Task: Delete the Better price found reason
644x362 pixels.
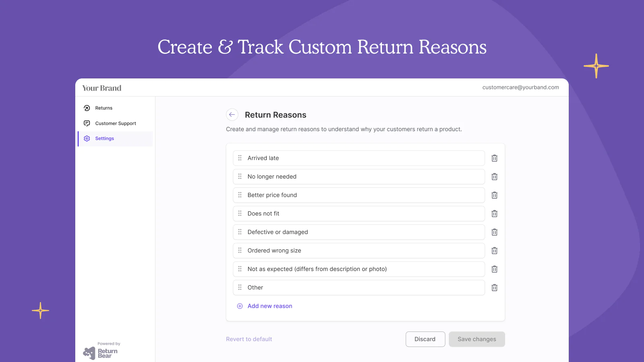Action: click(494, 195)
